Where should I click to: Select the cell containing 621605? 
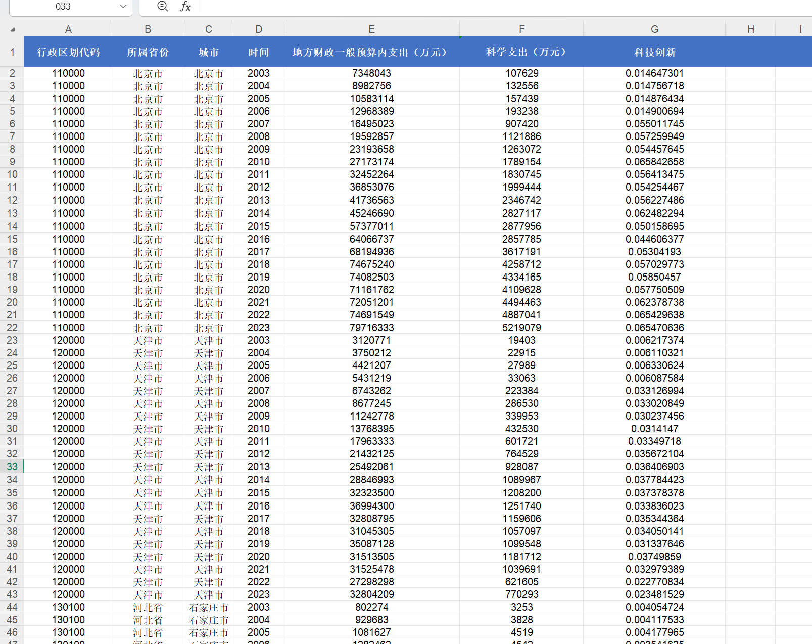pos(521,582)
